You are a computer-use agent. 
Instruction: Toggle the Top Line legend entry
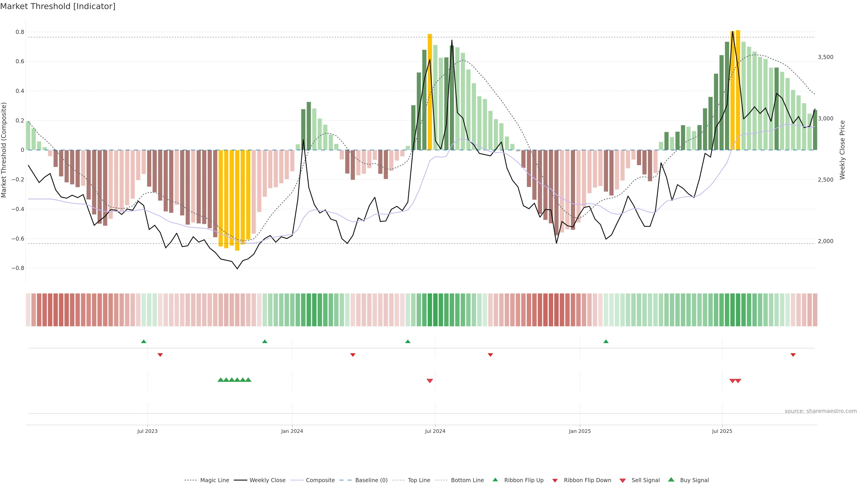[419, 480]
